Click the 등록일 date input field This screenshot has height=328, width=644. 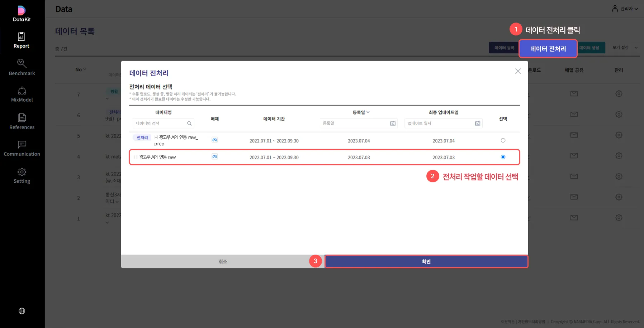(x=359, y=123)
